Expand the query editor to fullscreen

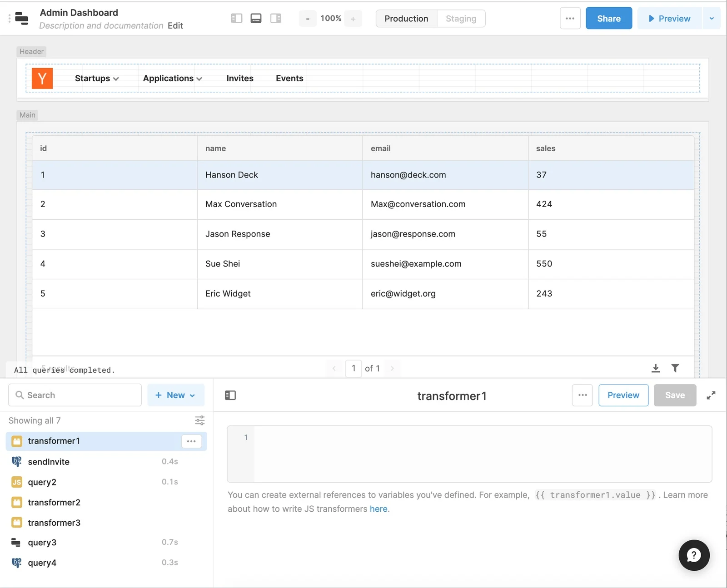(711, 395)
